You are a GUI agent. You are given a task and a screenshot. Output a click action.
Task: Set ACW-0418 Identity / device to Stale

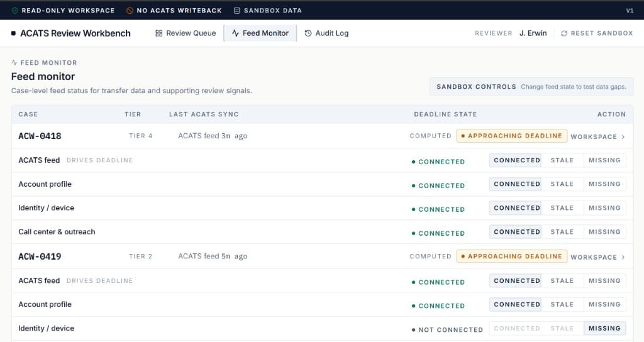pos(562,207)
